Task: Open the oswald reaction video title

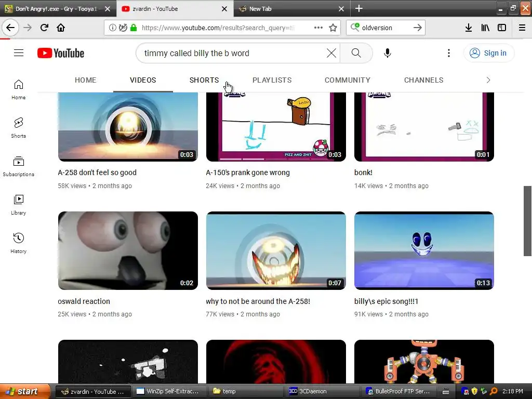Action: (x=84, y=301)
